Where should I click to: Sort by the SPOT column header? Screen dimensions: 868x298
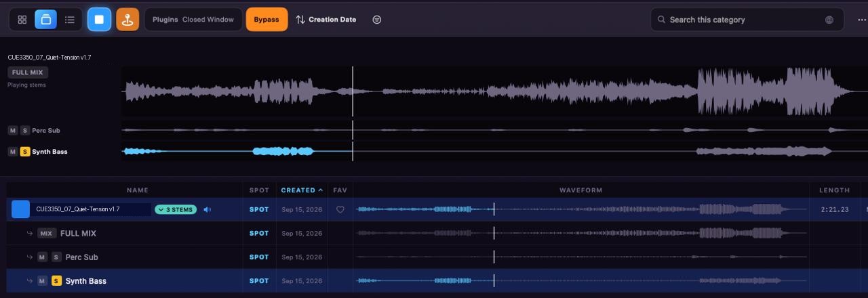[259, 190]
